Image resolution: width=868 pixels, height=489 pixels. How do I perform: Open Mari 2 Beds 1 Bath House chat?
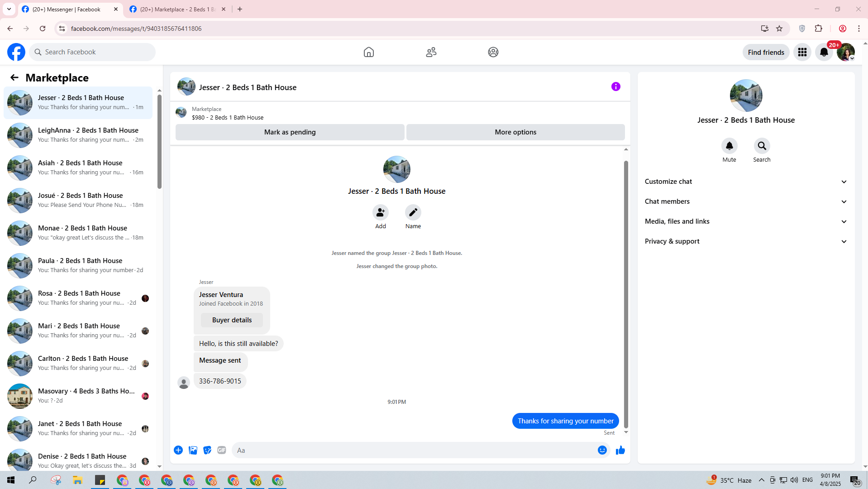point(78,331)
